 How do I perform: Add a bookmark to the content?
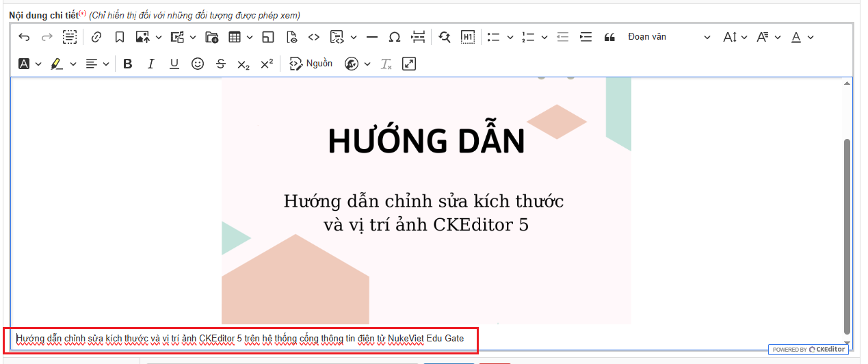(119, 37)
